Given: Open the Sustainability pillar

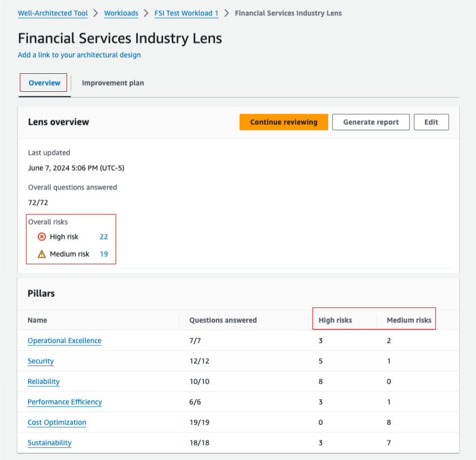Looking at the screenshot, I should pyautogui.click(x=49, y=443).
